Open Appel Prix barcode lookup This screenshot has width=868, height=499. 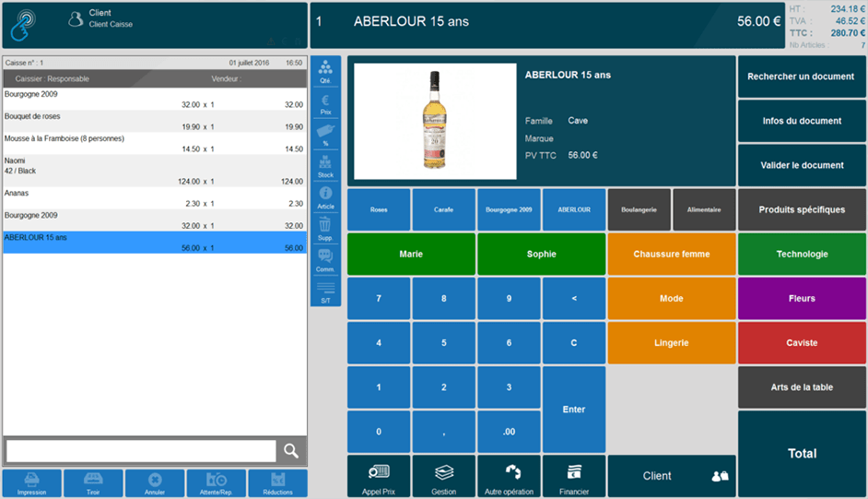click(x=379, y=477)
